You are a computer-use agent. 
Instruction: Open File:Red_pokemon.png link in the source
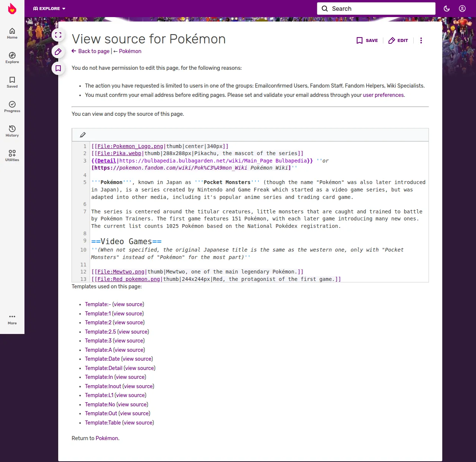tap(129, 279)
